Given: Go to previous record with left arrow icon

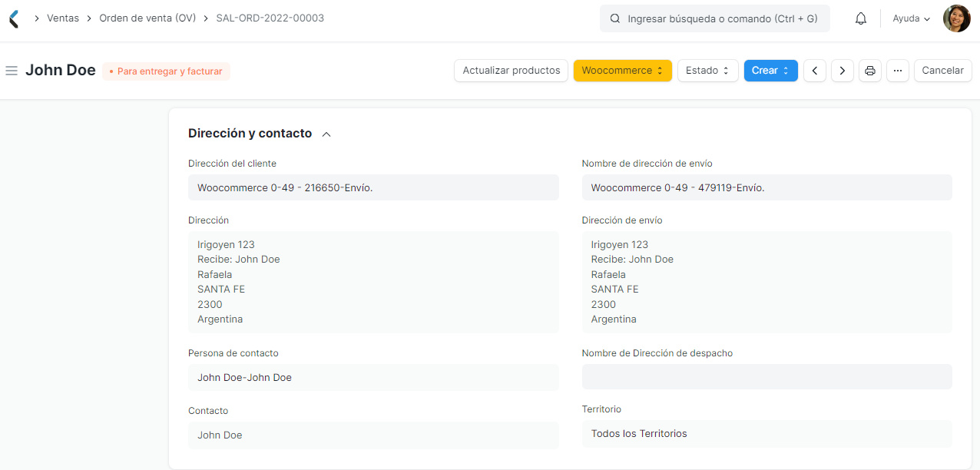Looking at the screenshot, I should (x=814, y=70).
